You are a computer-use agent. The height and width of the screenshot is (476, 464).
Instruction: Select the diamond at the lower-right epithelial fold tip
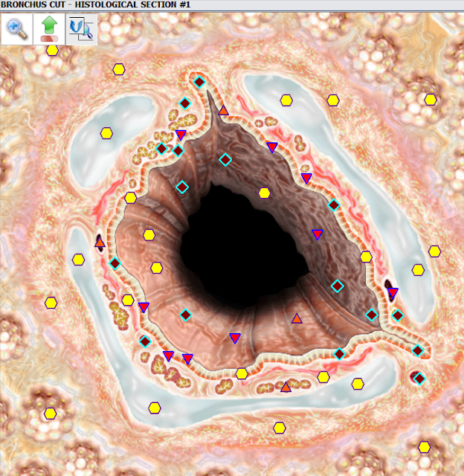418,350
